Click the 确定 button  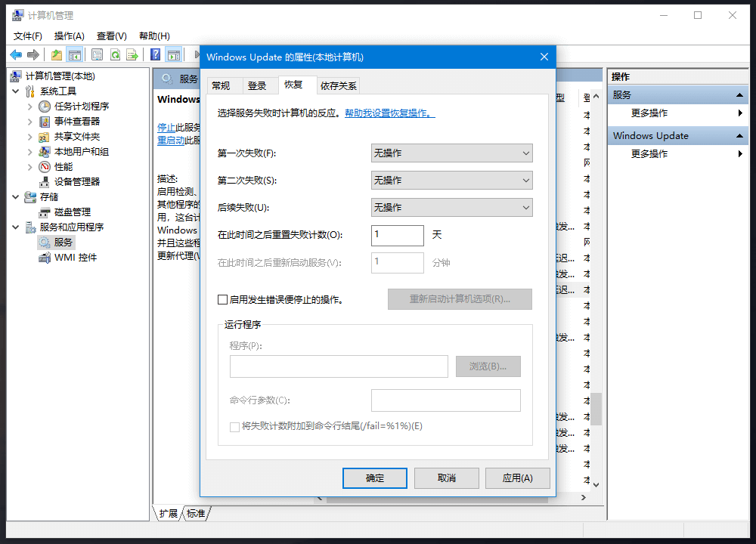click(375, 478)
